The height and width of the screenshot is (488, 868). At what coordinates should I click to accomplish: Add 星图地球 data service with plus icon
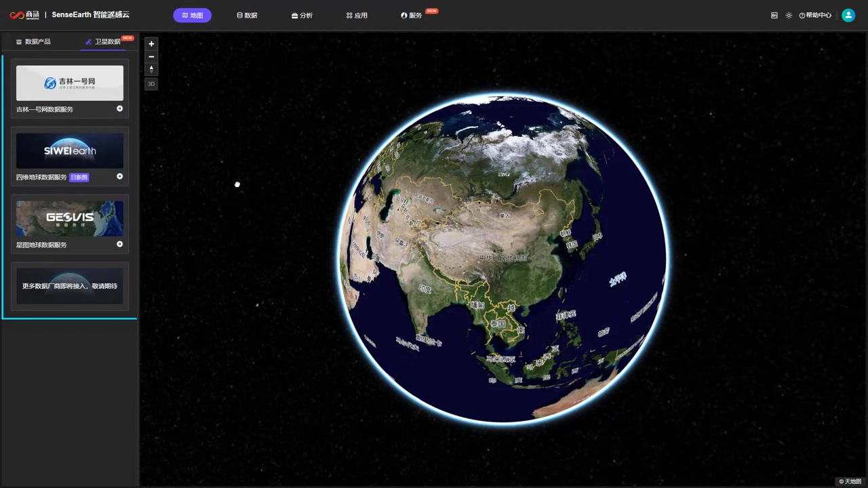pos(120,244)
